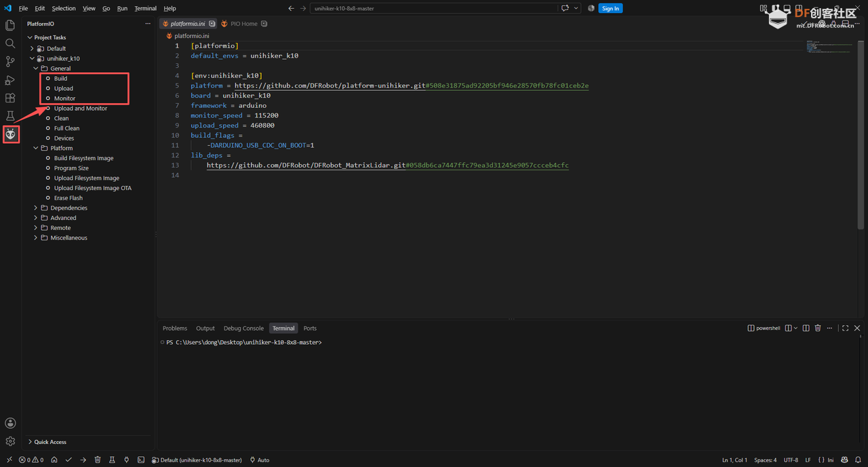
Task: Go forward with navigation arrow
Action: tap(302, 8)
